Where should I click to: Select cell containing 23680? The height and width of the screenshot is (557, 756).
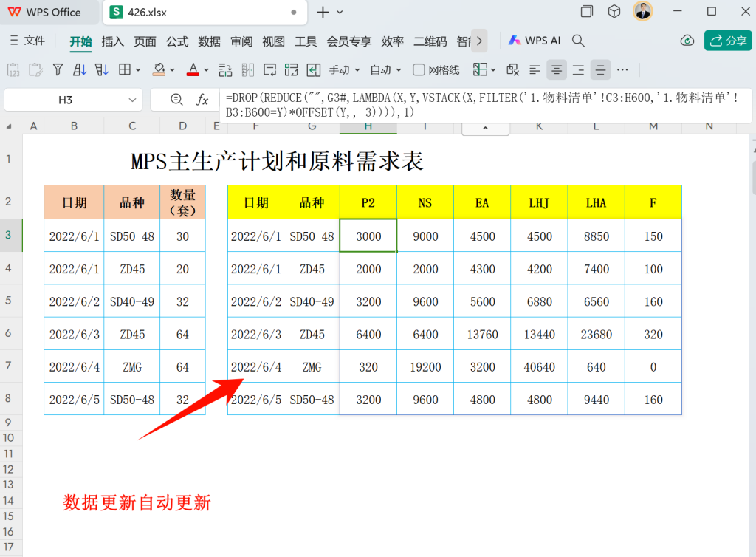coord(597,334)
